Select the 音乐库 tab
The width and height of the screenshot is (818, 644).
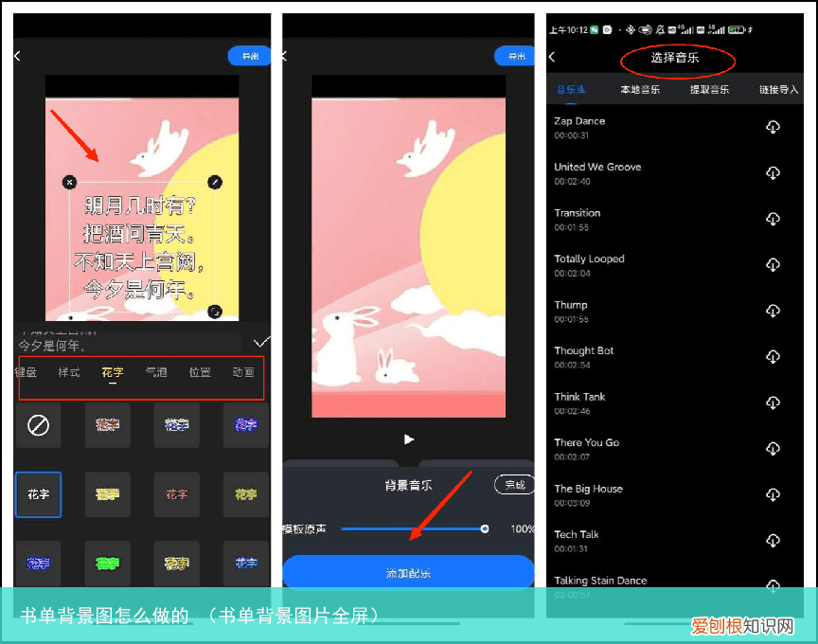[571, 89]
